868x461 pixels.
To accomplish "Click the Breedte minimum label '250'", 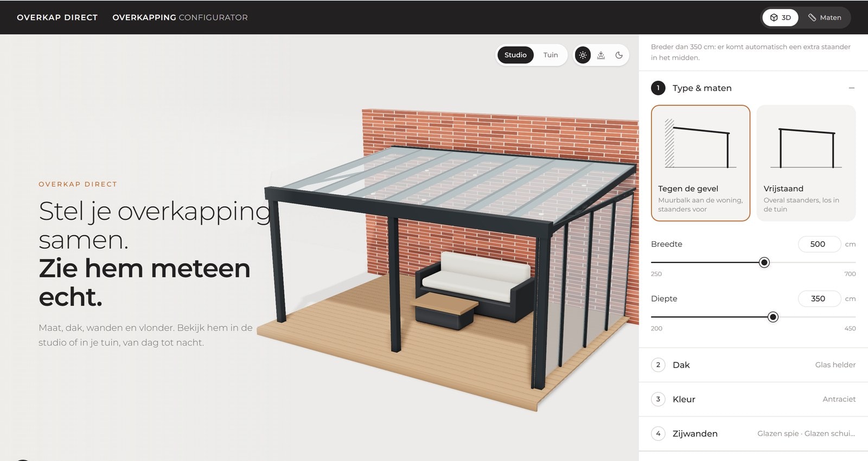I will click(656, 274).
